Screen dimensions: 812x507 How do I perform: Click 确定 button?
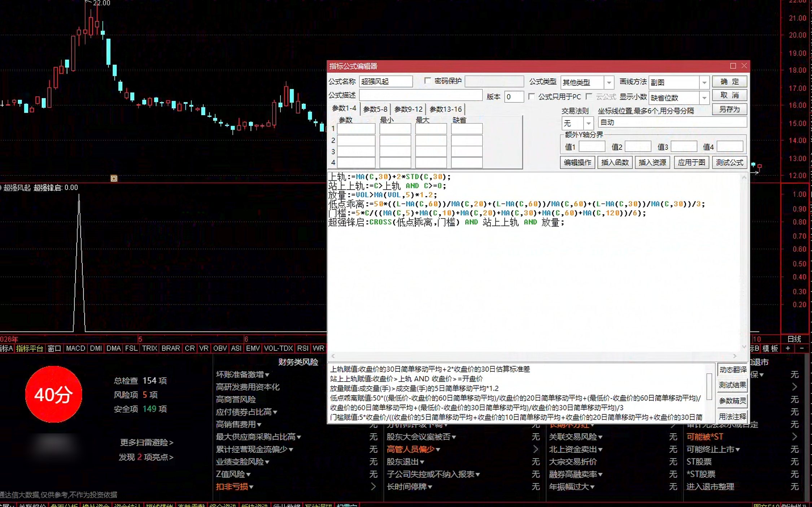click(729, 82)
